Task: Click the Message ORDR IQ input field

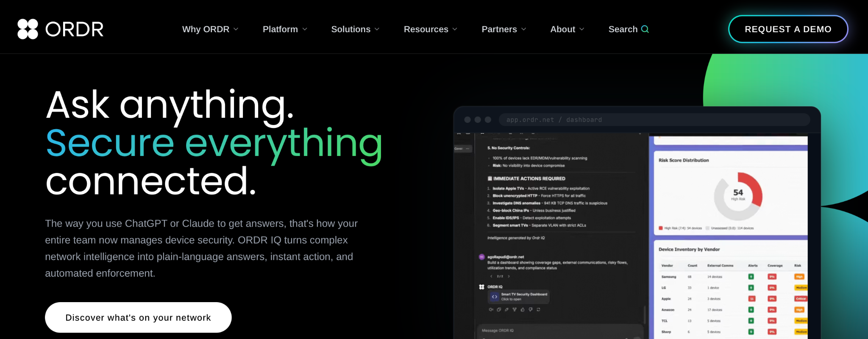Action: coord(559,331)
